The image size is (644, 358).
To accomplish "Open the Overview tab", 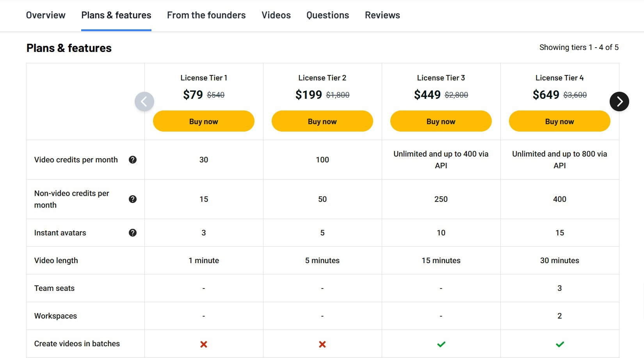I will click(x=46, y=15).
